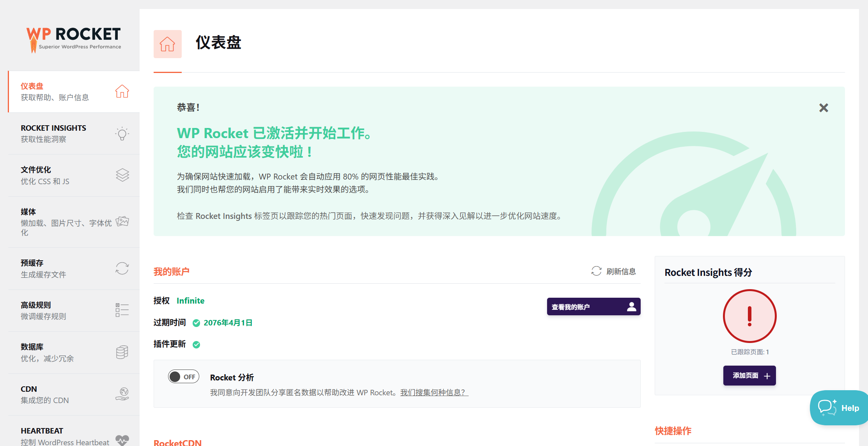
Task: Click the 添加页面 button
Action: [x=749, y=375]
